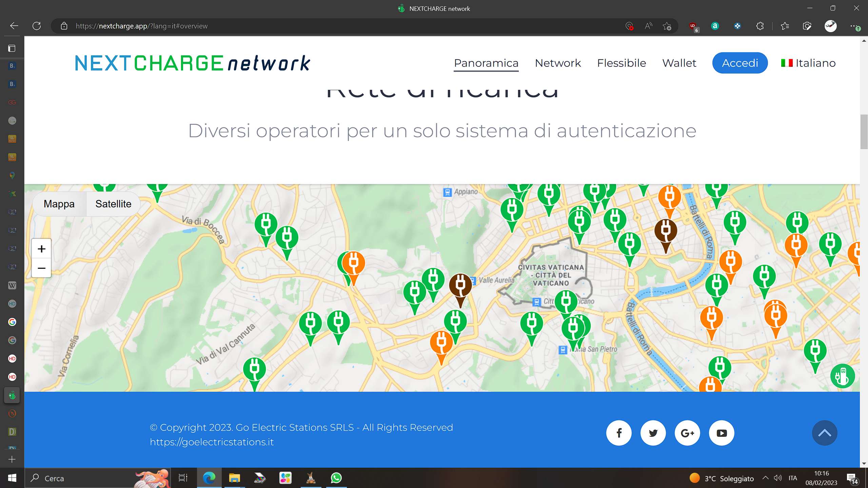Open the Panoramica section

486,63
